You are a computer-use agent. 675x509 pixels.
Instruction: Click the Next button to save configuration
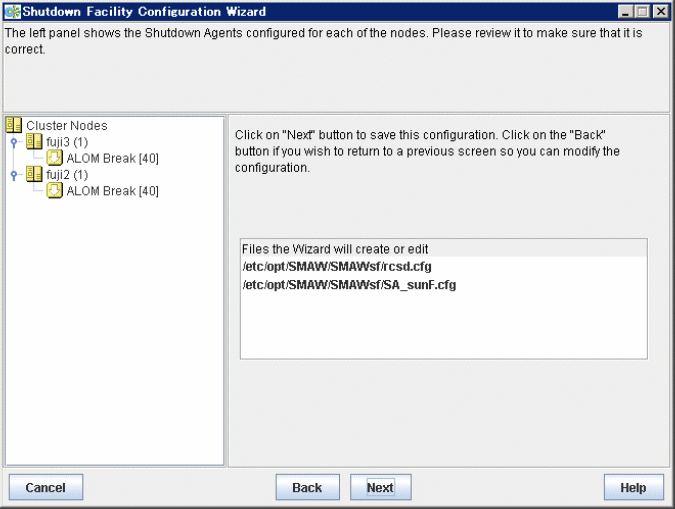381,487
